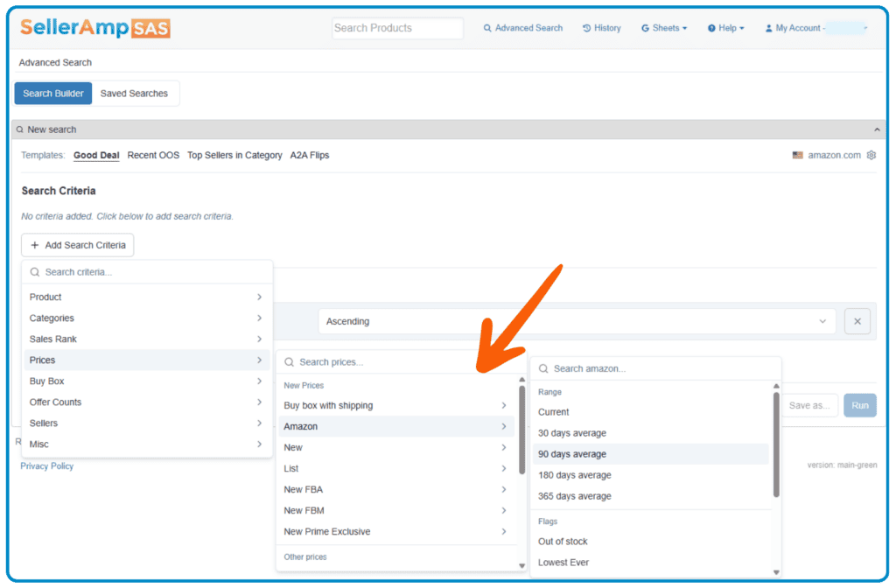This screenshot has height=588, width=896.
Task: Expand the Categories criteria submenu
Action: [146, 318]
